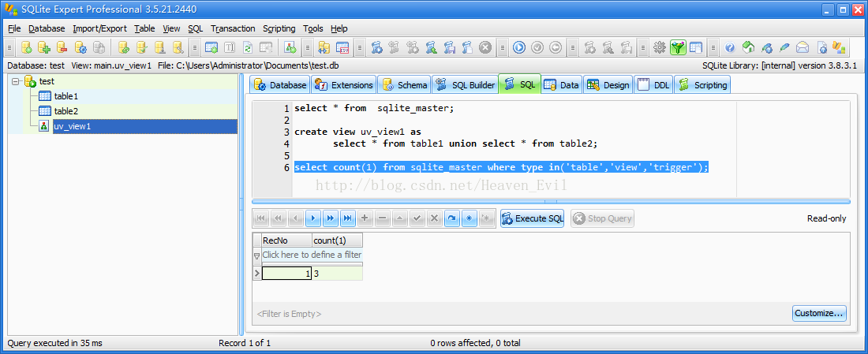
Task: Click the Rename Table text icon
Action: 230,47
